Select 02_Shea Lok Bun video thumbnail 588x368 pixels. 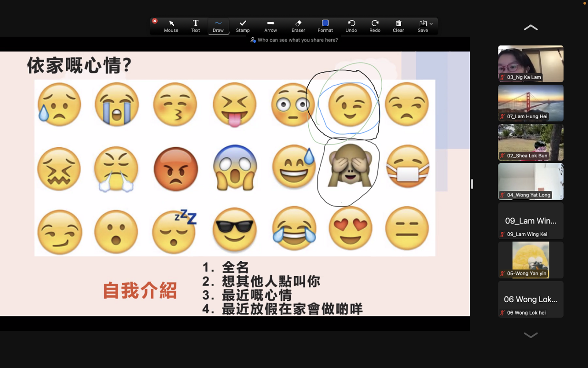531,142
